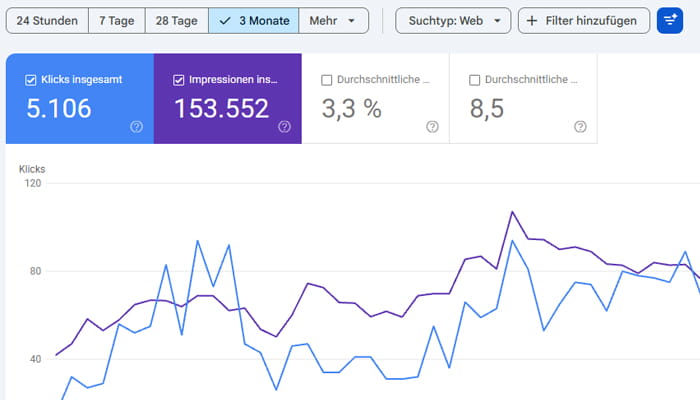
Task: Click the 40 axis value
Action: 35,359
